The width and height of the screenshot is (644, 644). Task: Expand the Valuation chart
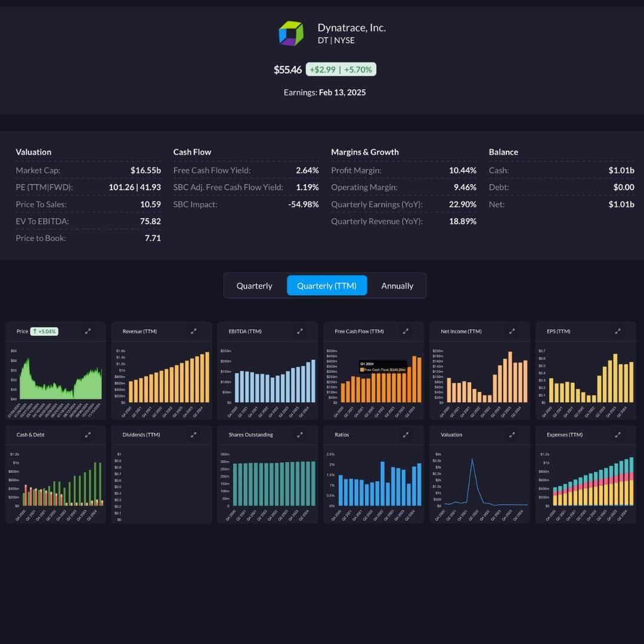pyautogui.click(x=512, y=435)
